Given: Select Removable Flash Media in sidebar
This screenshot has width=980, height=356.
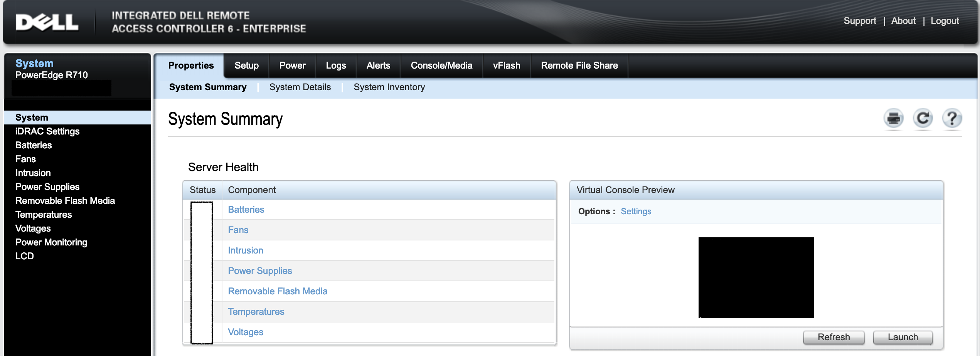Looking at the screenshot, I should pyautogui.click(x=65, y=201).
